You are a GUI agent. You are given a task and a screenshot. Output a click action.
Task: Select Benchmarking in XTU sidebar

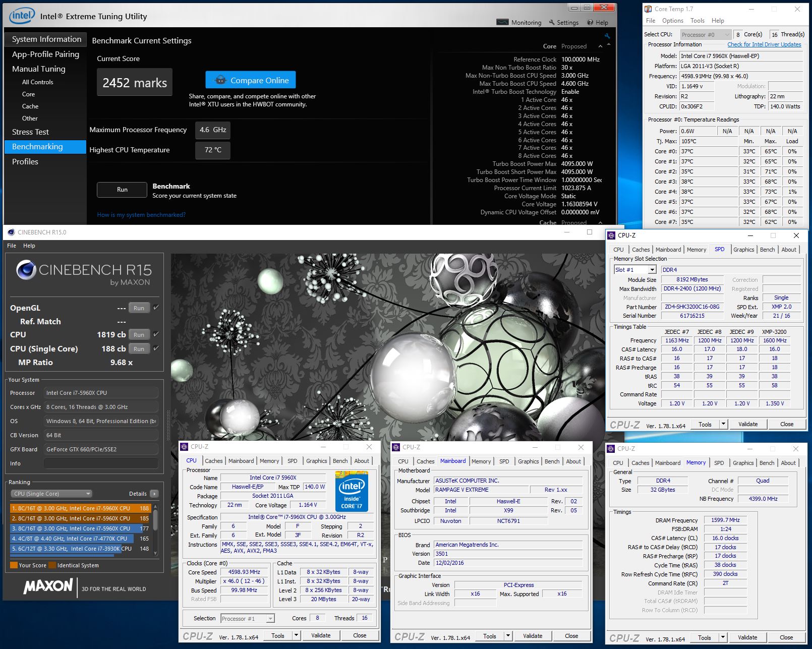click(x=45, y=147)
